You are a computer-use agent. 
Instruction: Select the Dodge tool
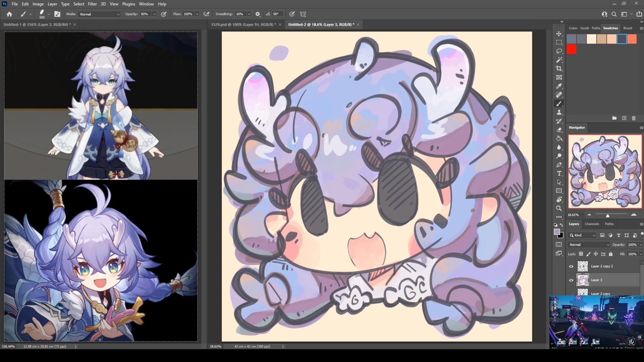[559, 156]
